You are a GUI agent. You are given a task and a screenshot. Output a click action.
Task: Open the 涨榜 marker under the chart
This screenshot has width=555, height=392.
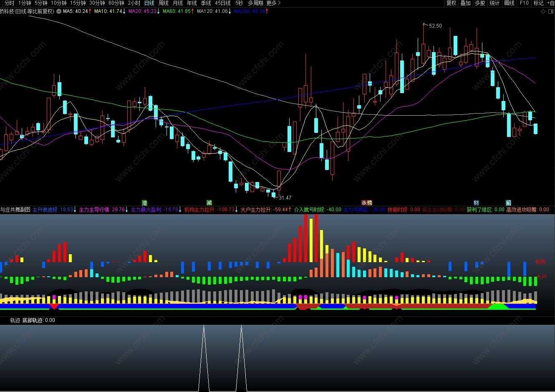click(x=366, y=203)
